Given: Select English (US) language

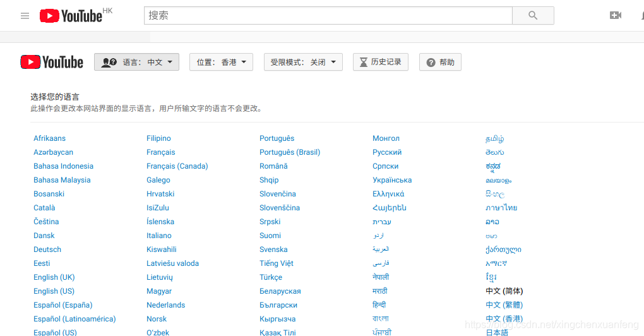Looking at the screenshot, I should [x=54, y=291].
